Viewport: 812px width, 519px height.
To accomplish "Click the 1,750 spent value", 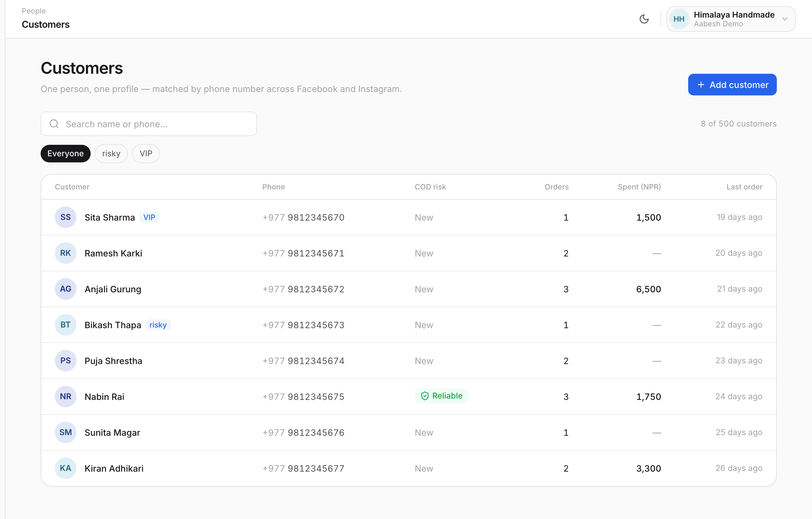I will click(649, 397).
